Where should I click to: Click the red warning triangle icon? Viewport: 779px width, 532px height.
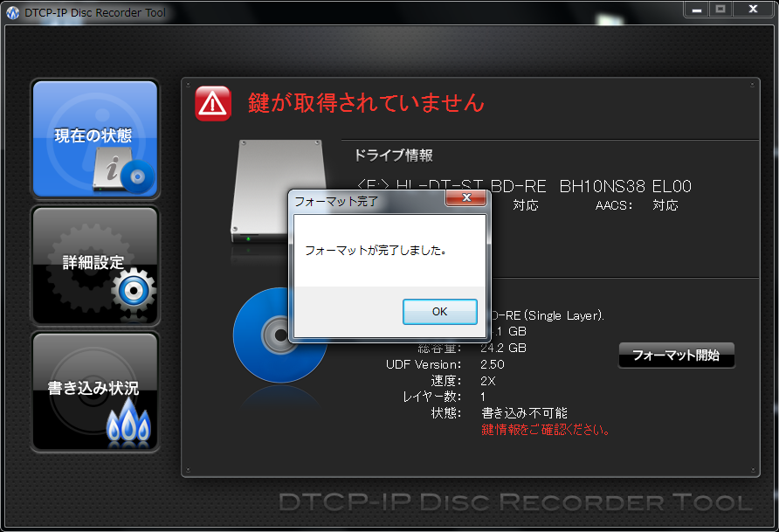(x=213, y=104)
